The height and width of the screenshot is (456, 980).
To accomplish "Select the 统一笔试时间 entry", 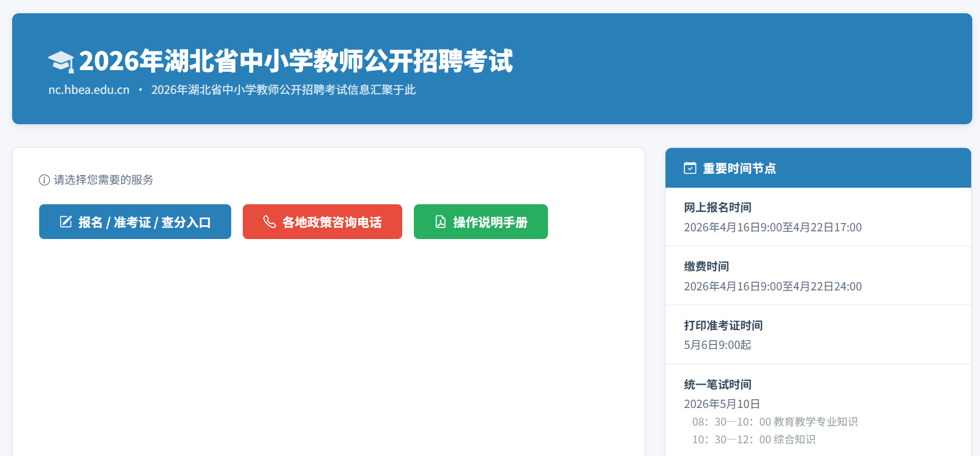I will coord(717,385).
